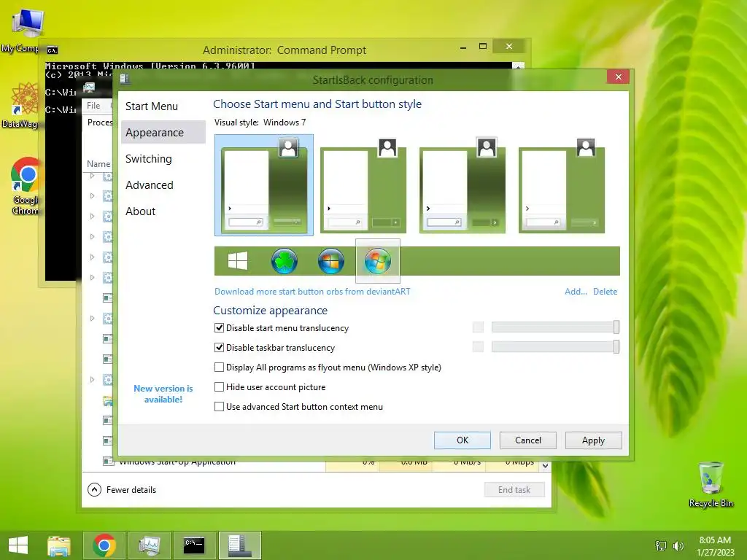747x560 pixels.
Task: Click Command Prompt title bar icon
Action: click(x=53, y=50)
